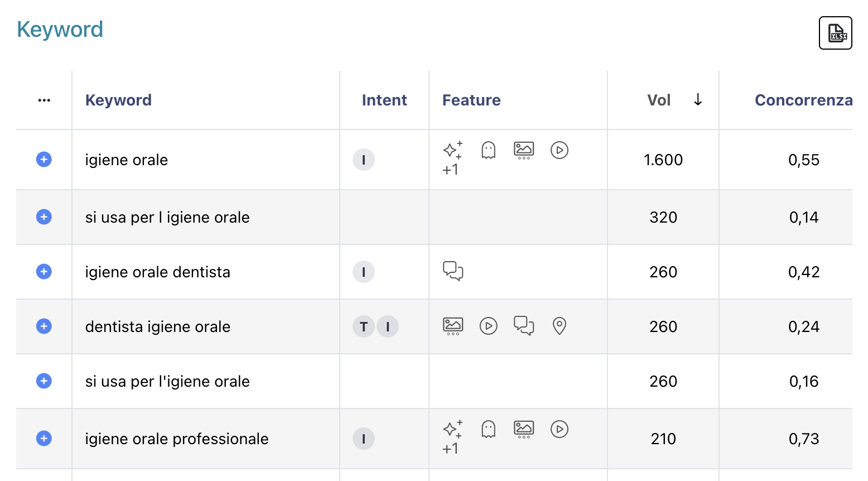Toggle Vol column sort arrow
The image size is (868, 481).
698,100
